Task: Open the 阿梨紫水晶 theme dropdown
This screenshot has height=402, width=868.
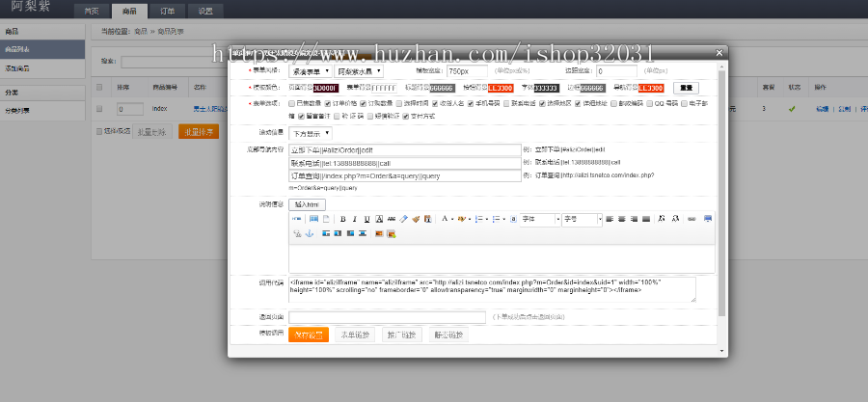Action: (359, 71)
